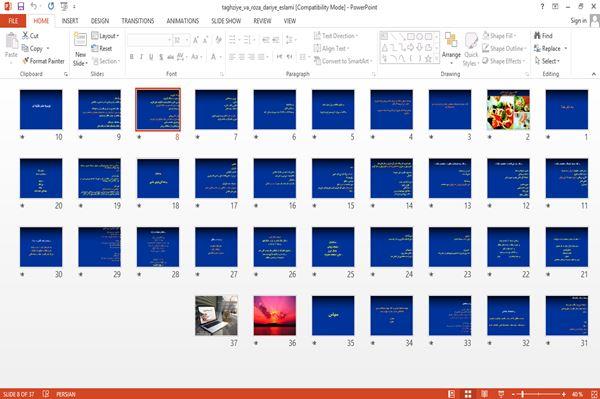The width and height of the screenshot is (600, 399).
Task: Toggle Underline formatting
Action: [151, 57]
